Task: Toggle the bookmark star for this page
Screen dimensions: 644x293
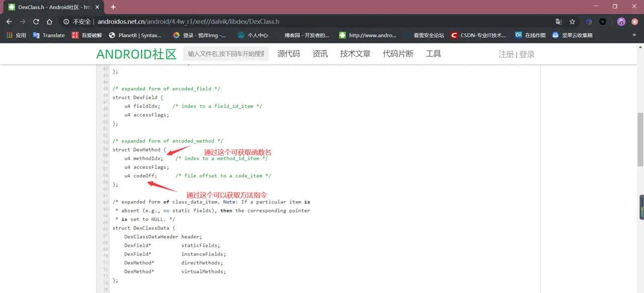Action: (x=571, y=21)
